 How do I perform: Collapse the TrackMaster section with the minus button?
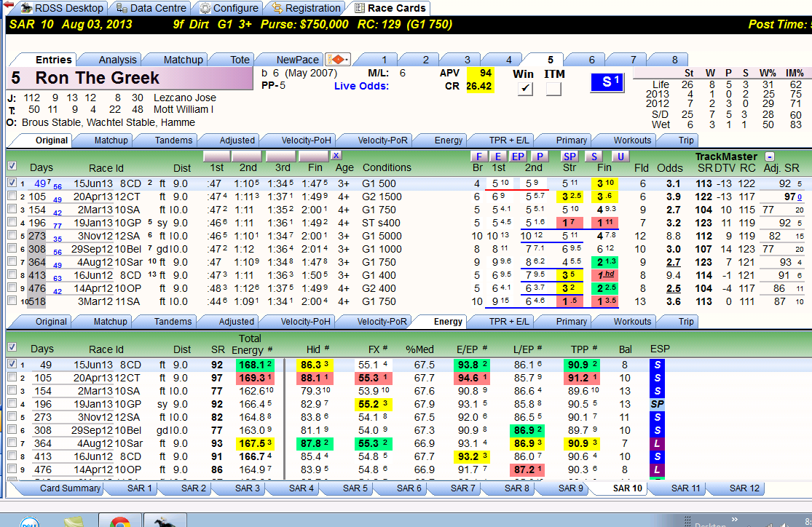pyautogui.click(x=770, y=156)
